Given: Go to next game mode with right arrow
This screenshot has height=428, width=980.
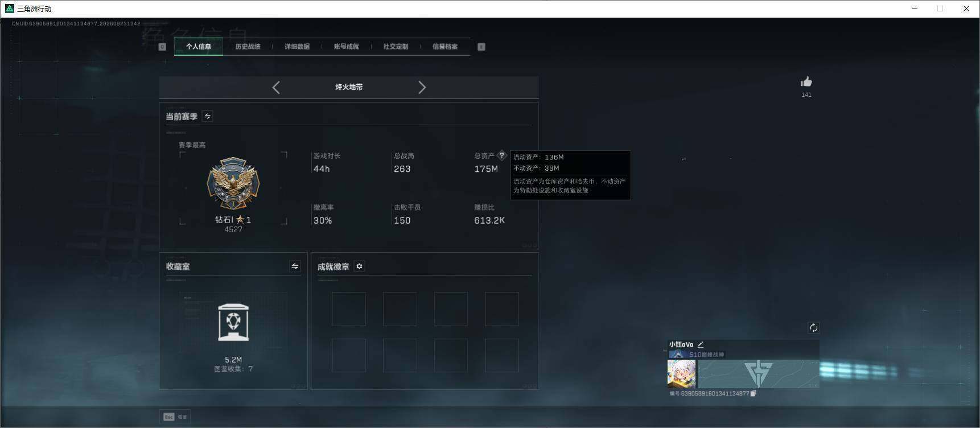Looking at the screenshot, I should (422, 87).
